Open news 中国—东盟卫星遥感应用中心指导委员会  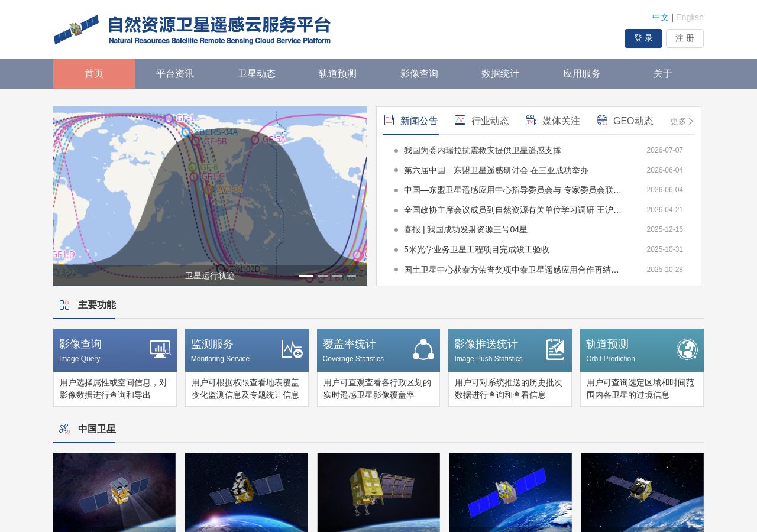[x=513, y=190]
